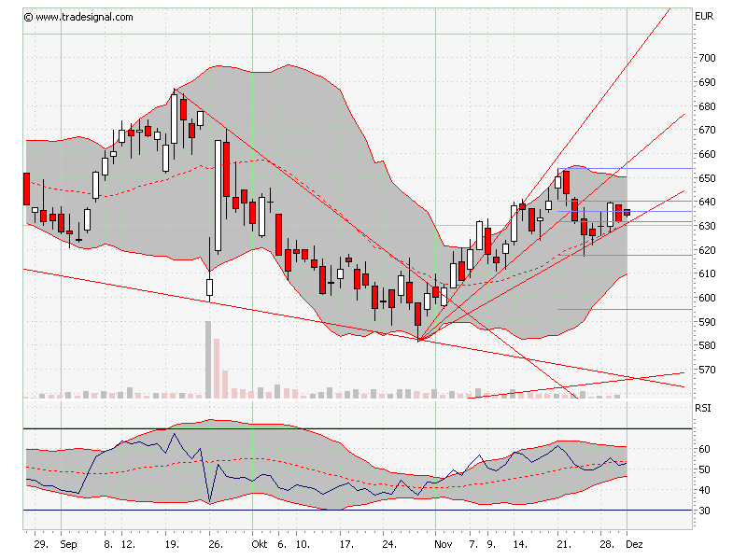Select the 630 price level label
This screenshot has height=560, width=747.
point(707,226)
